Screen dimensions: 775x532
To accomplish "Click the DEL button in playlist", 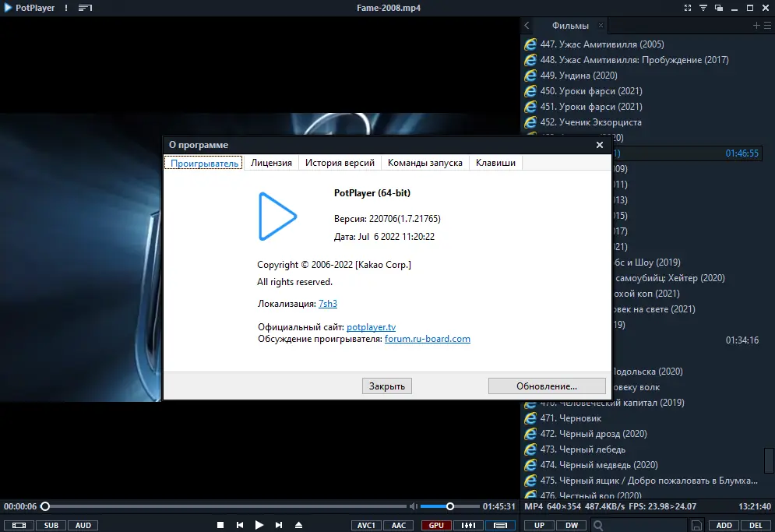I will (756, 525).
